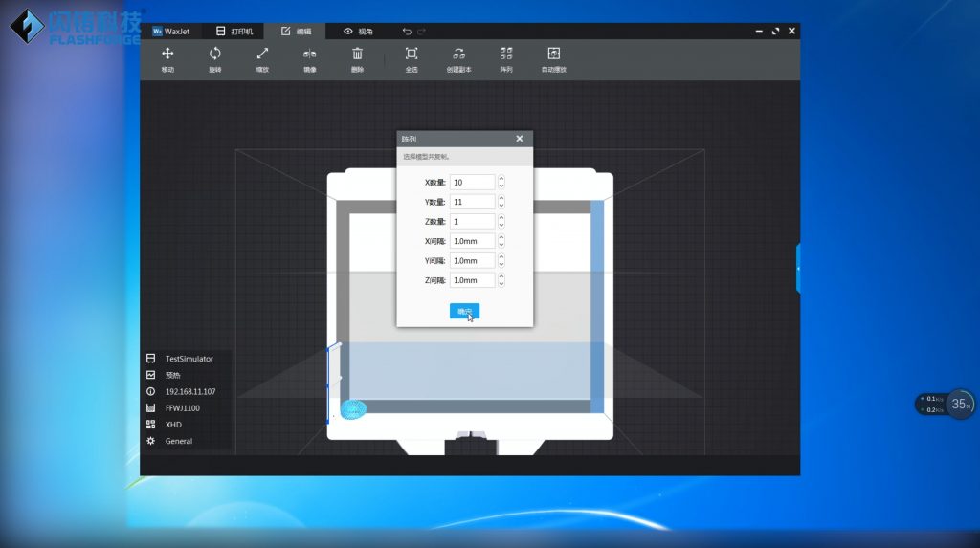The height and width of the screenshot is (548, 980).
Task: Click the Z间隔 spacing input field
Action: 472,280
